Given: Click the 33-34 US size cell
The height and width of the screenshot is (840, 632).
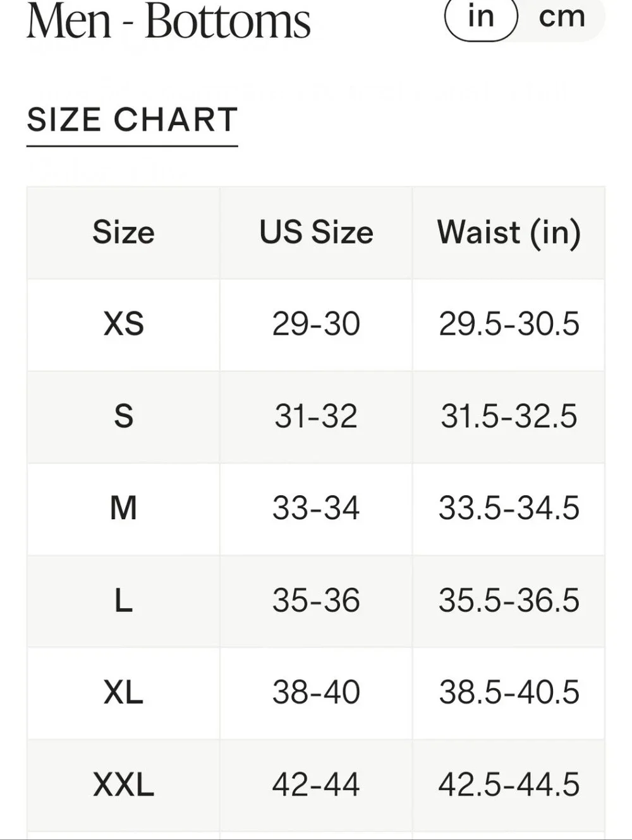Looking at the screenshot, I should tap(316, 508).
